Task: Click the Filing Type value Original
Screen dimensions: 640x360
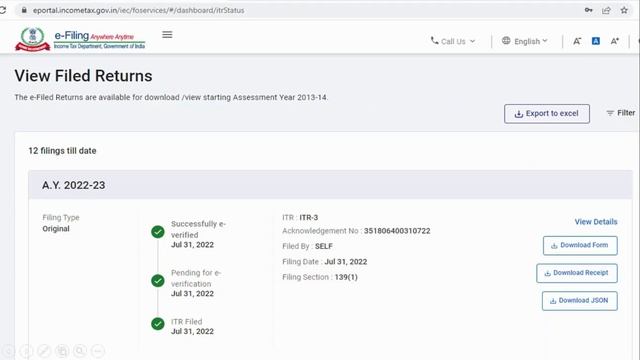Action: [x=56, y=229]
